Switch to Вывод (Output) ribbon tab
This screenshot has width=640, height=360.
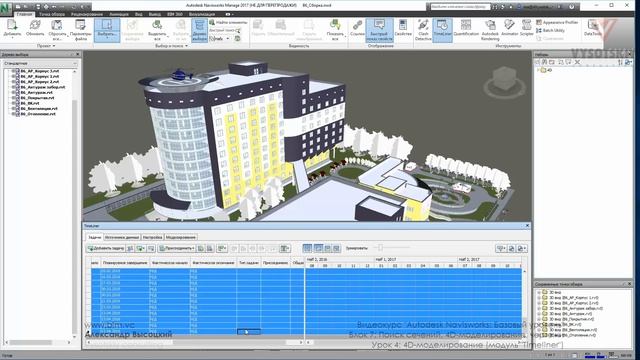coord(155,14)
